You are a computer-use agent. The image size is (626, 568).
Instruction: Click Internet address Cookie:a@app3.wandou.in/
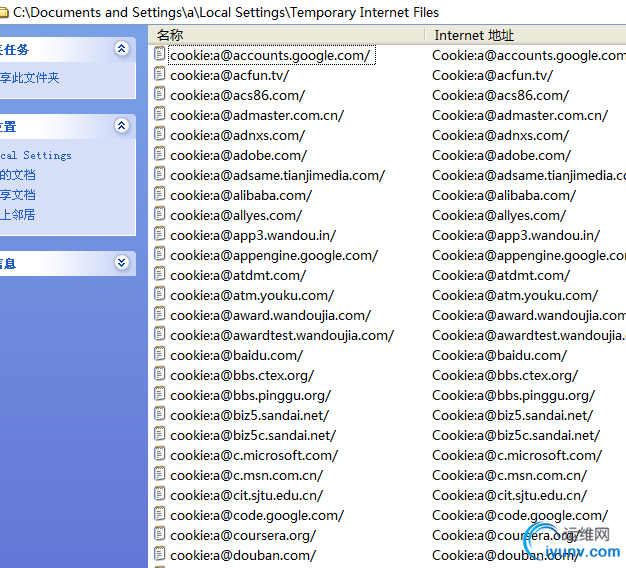coord(516,235)
